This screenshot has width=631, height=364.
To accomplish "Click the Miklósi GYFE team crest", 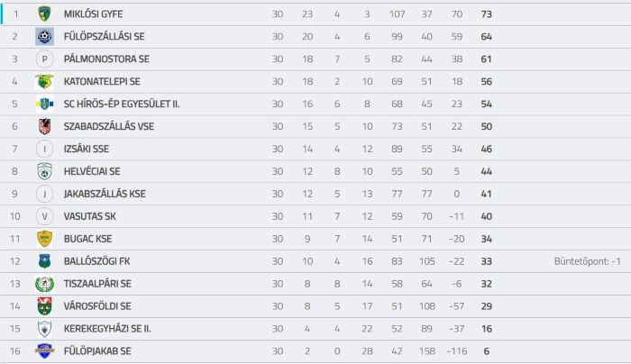I will pos(44,14).
